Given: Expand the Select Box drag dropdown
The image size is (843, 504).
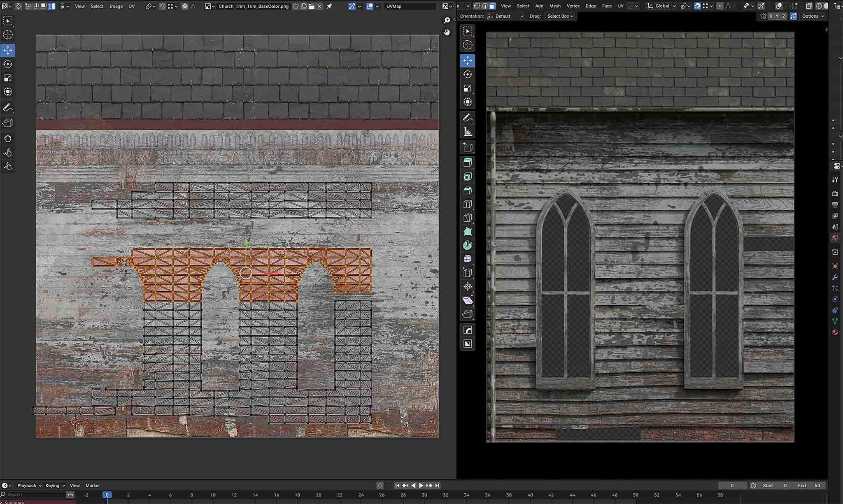Looking at the screenshot, I should pos(560,16).
